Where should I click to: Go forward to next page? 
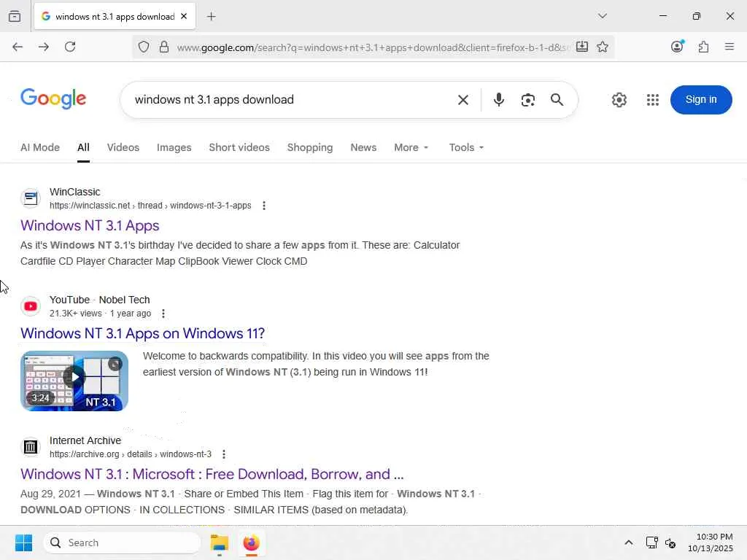(x=43, y=47)
